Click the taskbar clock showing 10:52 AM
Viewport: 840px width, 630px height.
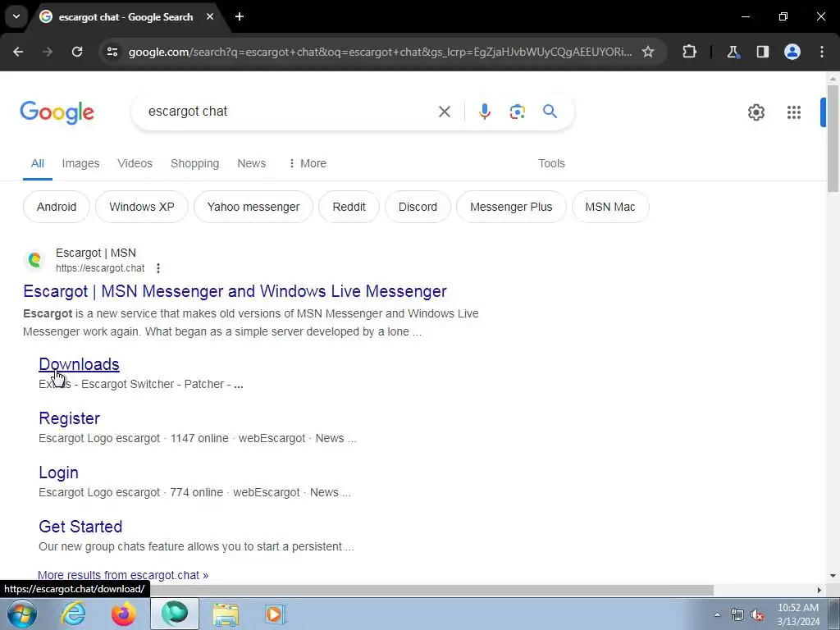(798, 614)
